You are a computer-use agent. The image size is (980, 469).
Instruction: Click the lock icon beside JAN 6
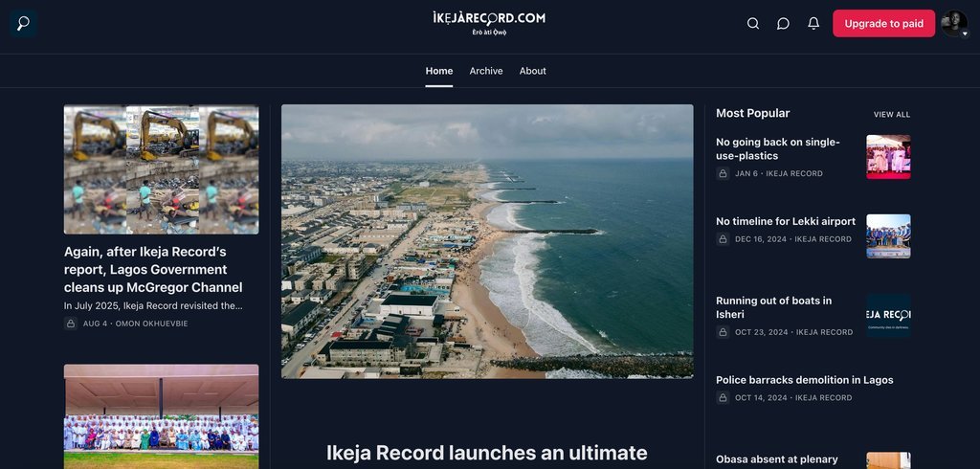click(x=723, y=173)
